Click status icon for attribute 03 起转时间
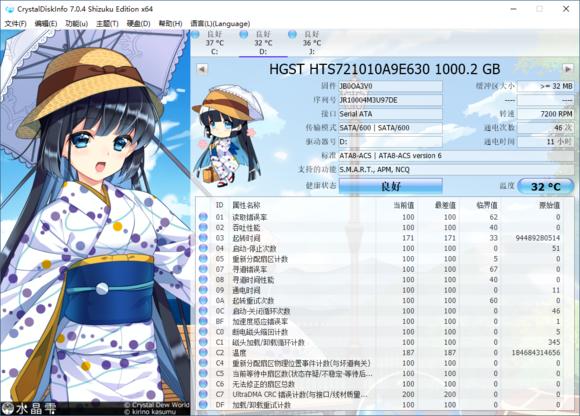The height and width of the screenshot is (416, 580). pos(203,238)
